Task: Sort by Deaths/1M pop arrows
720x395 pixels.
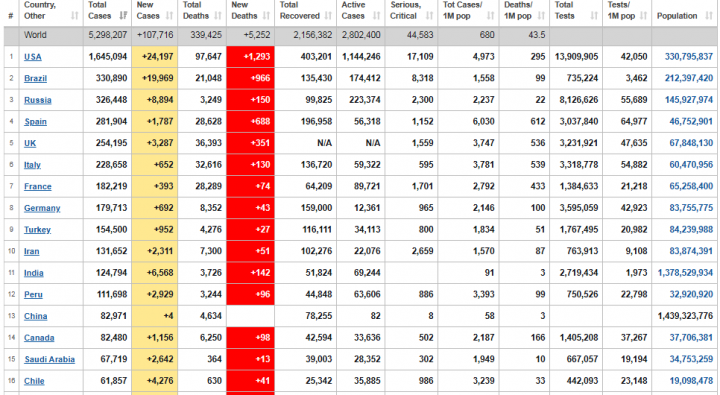Action: coord(541,16)
